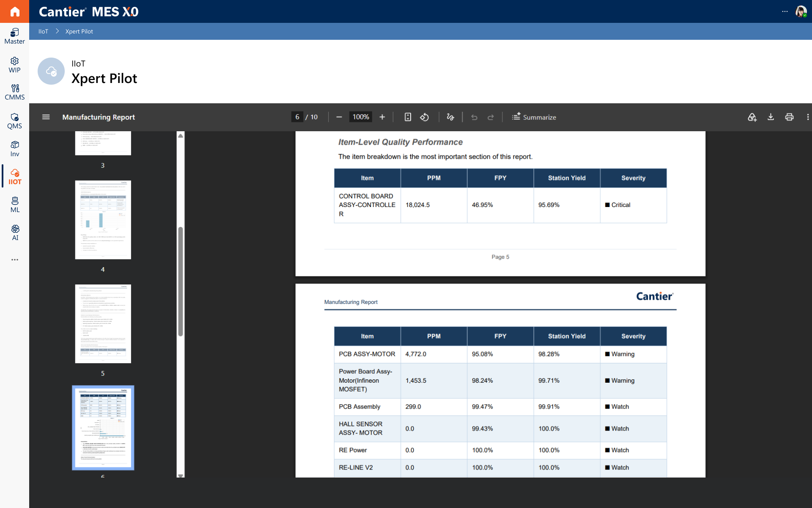
Task: Click the Summarize button
Action: click(x=534, y=117)
